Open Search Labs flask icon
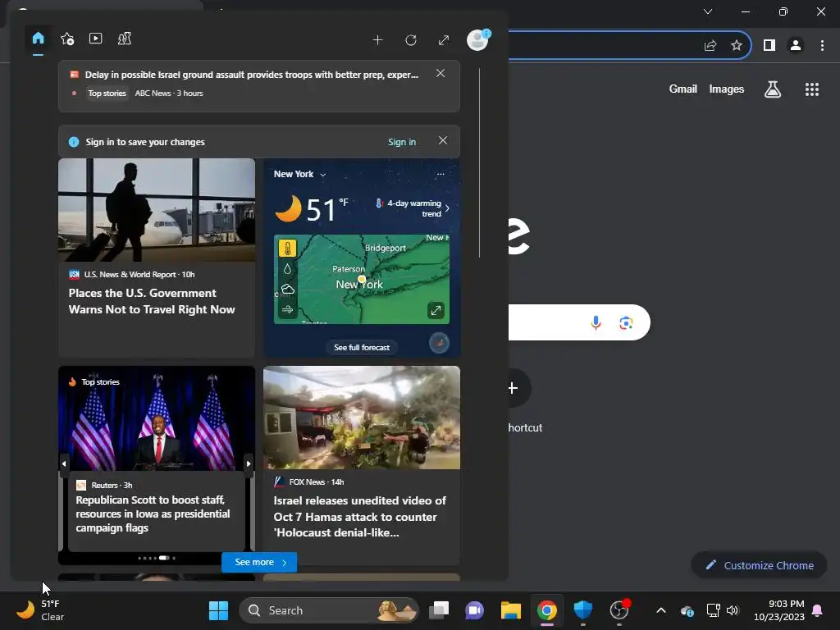 point(773,89)
